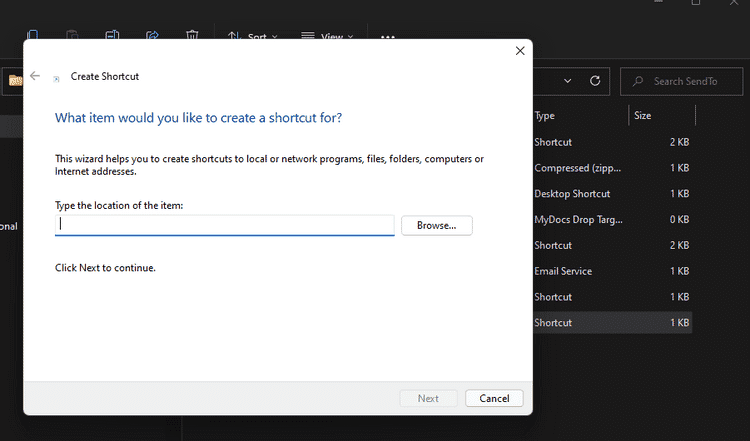Viewport: 750px width, 441px height.
Task: Click the back arrow in Create Shortcut wizard
Action: 35,76
